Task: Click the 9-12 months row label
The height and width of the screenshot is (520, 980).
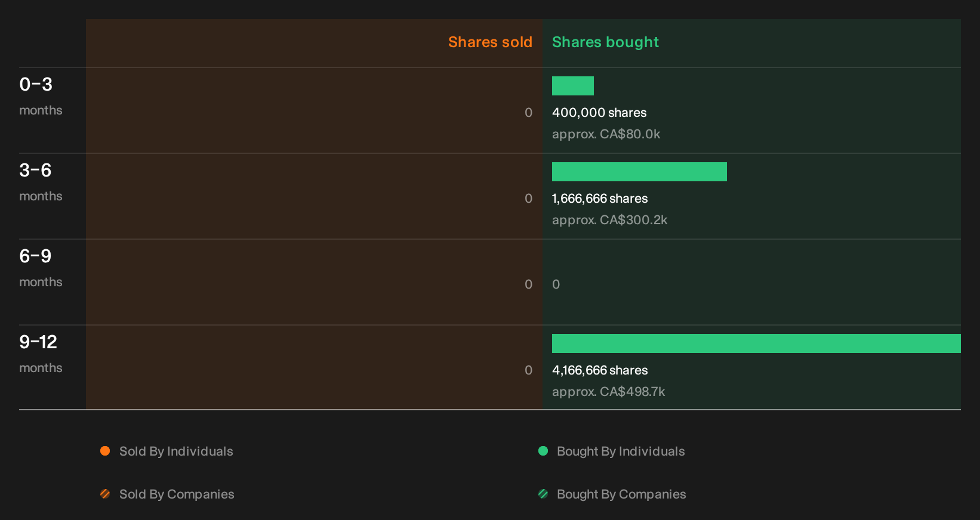Action: click(x=41, y=354)
